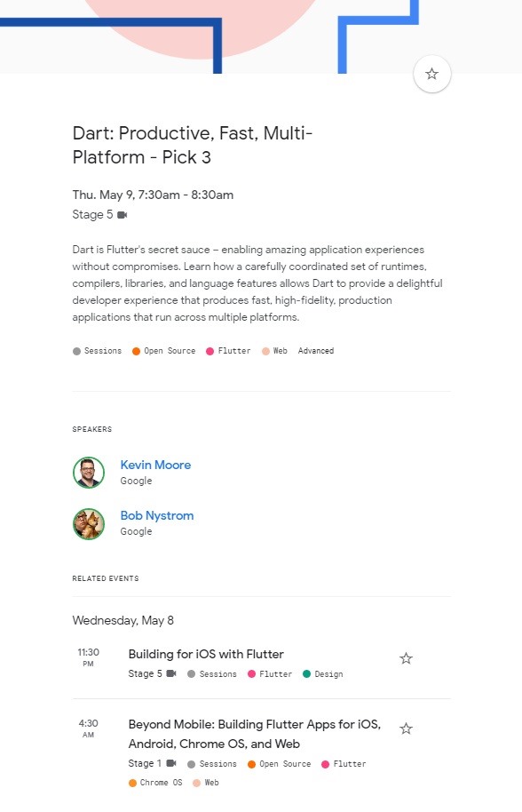
Task: Click Bob Nystrom's avatar picture
Action: pyautogui.click(x=89, y=523)
